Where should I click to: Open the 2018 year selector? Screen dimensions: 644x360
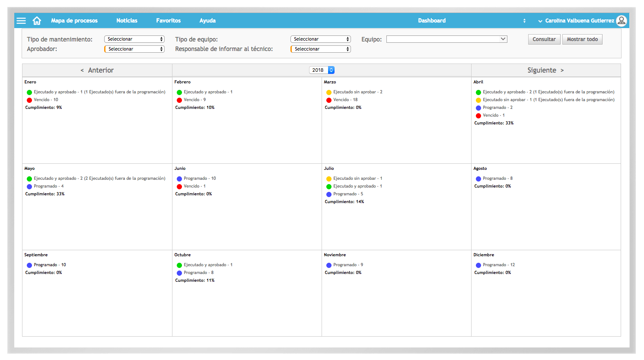322,70
